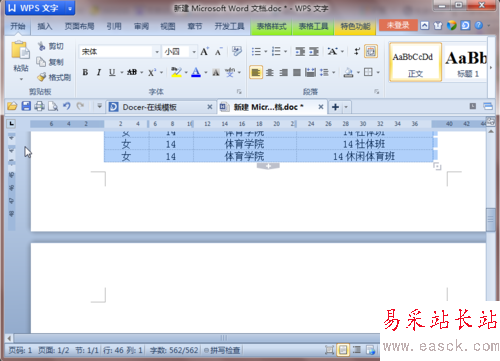This screenshot has width=500, height=361.
Task: Click the increase indent icon
Action: point(314,51)
